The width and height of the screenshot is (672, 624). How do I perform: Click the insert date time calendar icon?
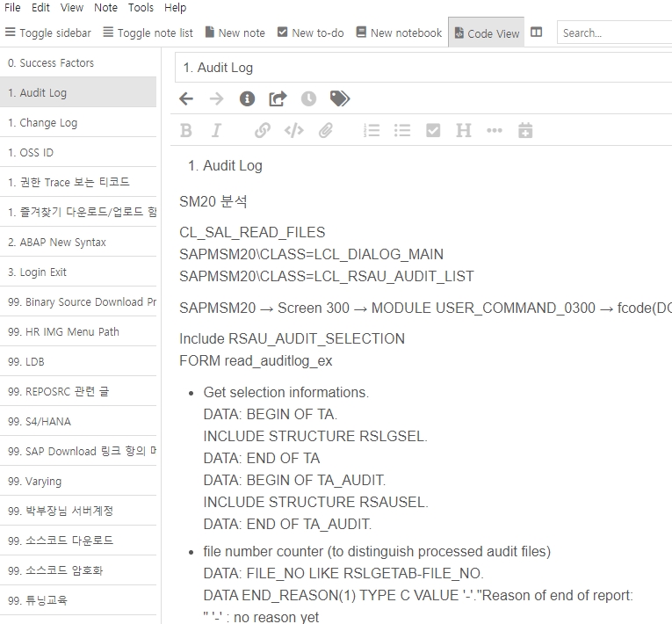(x=525, y=131)
